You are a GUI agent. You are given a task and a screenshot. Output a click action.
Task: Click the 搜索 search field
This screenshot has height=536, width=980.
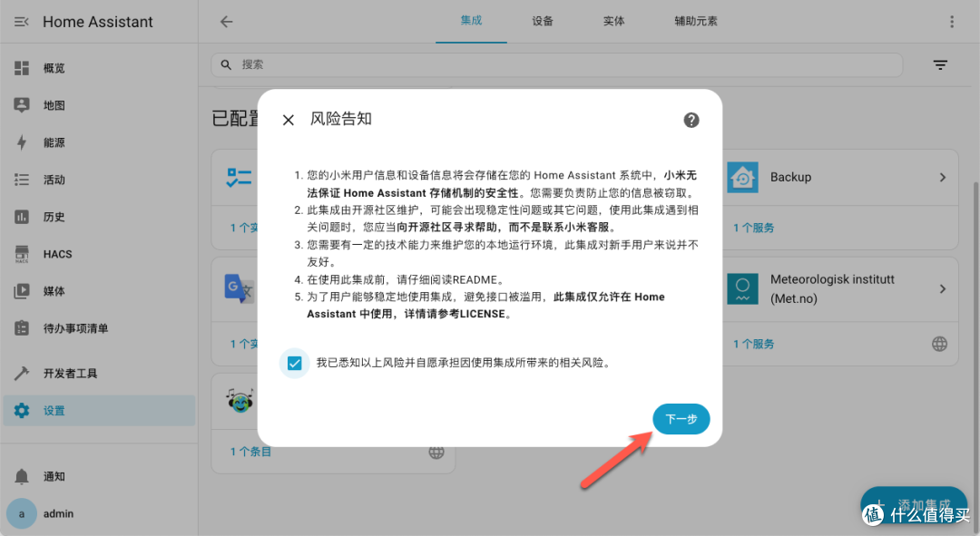556,65
